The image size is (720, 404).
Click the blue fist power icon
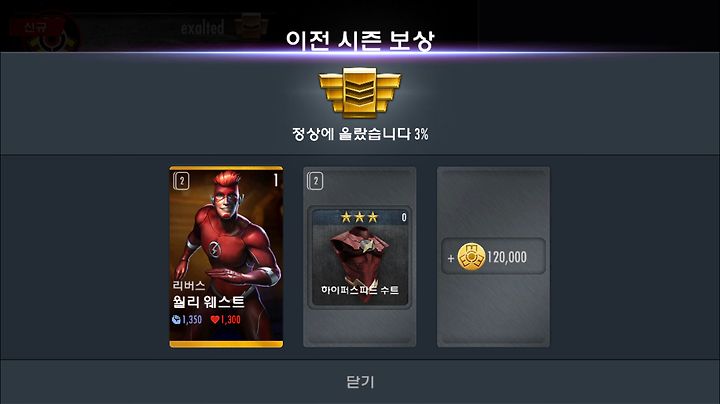tap(176, 319)
